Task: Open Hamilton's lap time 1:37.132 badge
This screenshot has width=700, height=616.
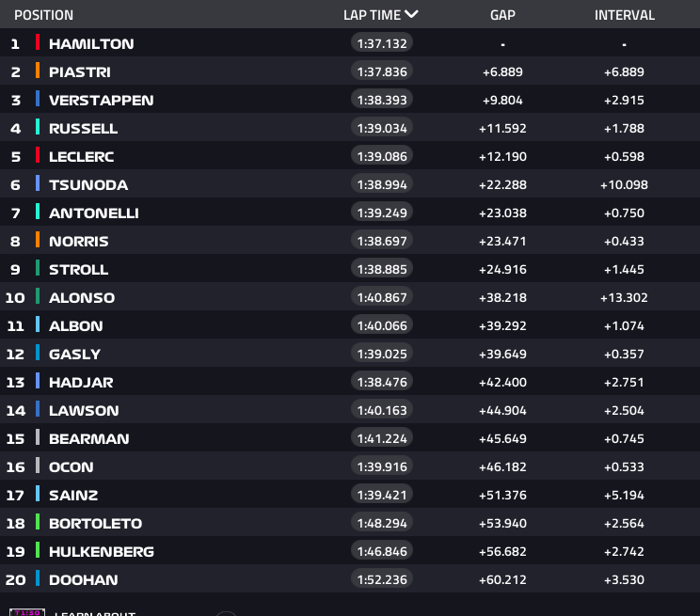Action: click(382, 43)
